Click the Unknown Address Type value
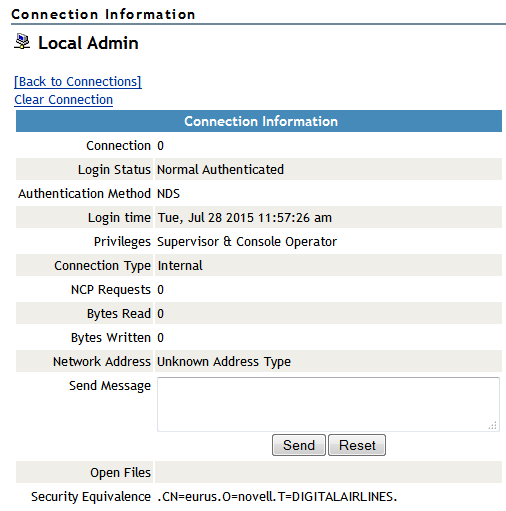This screenshot has width=506, height=511. pyautogui.click(x=224, y=362)
